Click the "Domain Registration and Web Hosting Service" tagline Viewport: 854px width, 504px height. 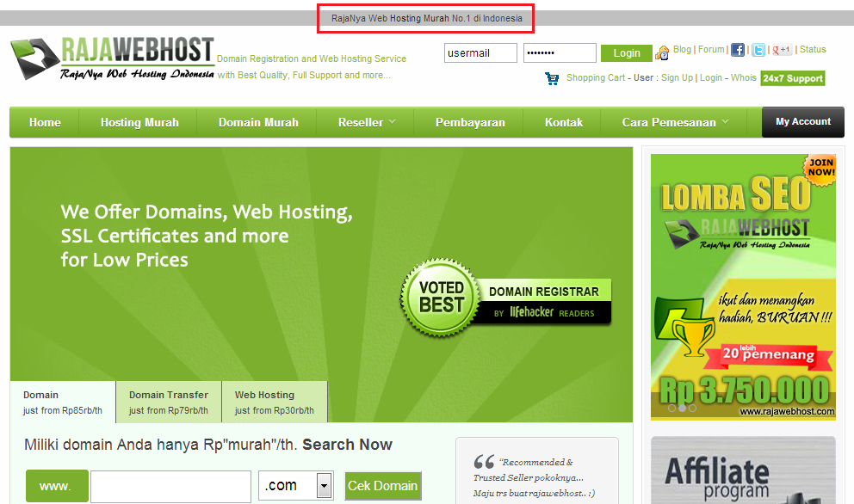312,58
